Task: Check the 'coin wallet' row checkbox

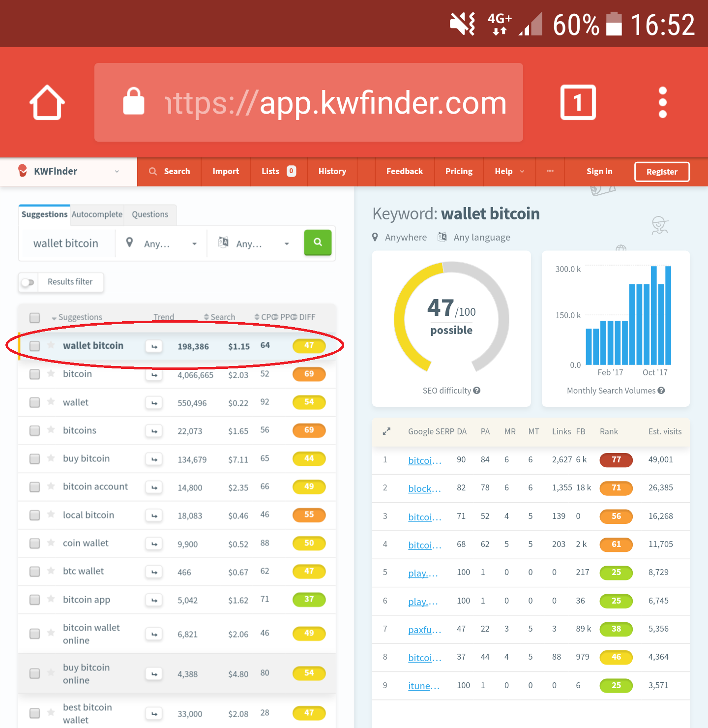Action: (34, 544)
